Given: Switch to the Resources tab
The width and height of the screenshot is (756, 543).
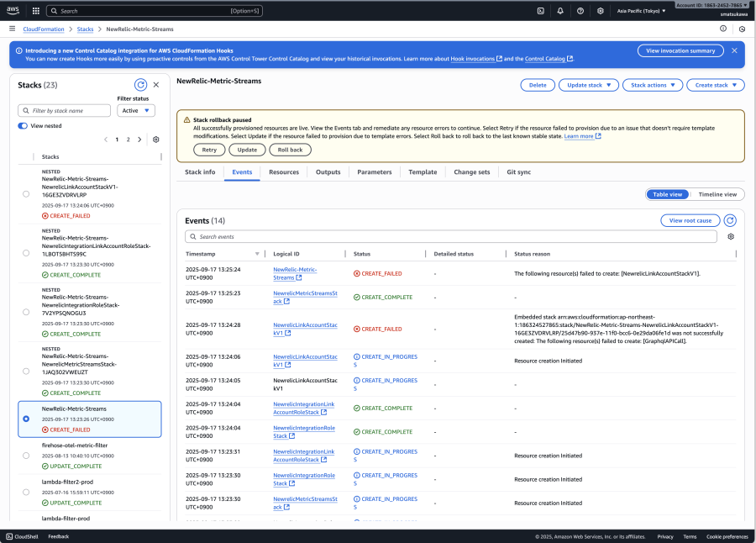Looking at the screenshot, I should click(x=284, y=171).
